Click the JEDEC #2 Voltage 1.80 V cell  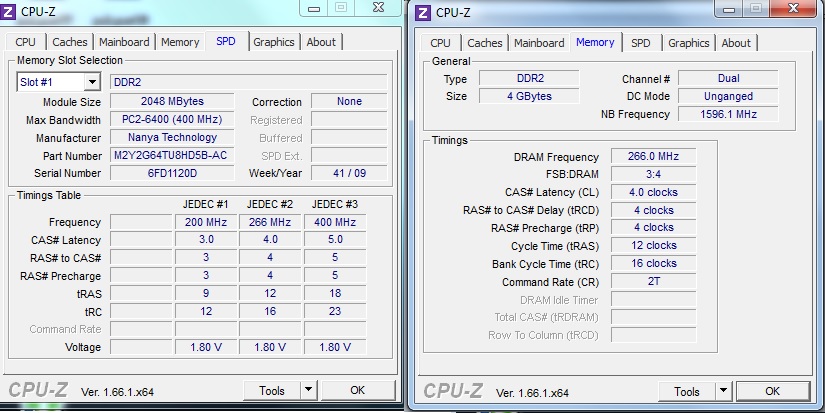[x=270, y=347]
